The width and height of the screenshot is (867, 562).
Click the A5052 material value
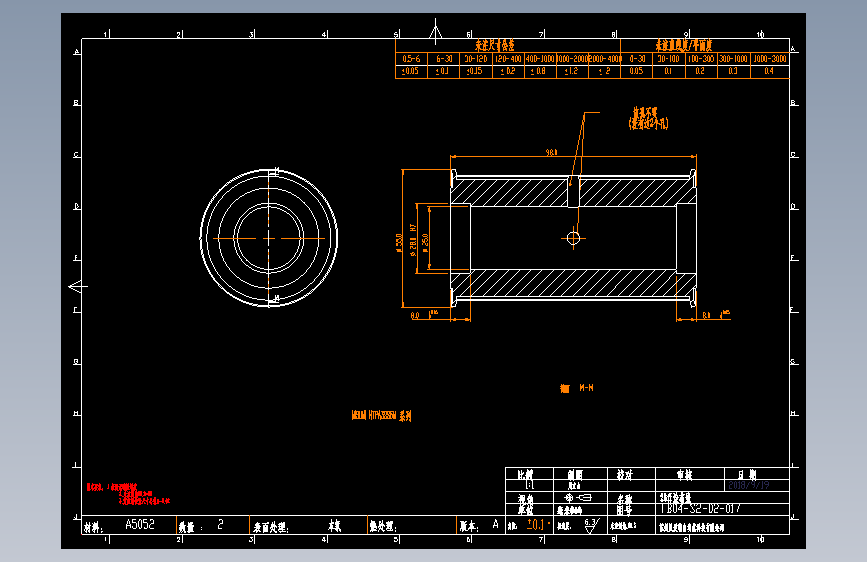140,524
